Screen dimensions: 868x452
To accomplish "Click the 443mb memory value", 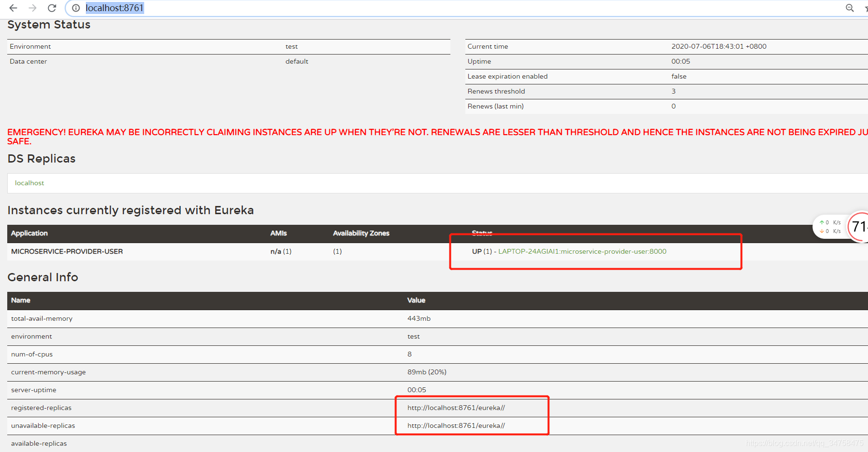I will [419, 318].
